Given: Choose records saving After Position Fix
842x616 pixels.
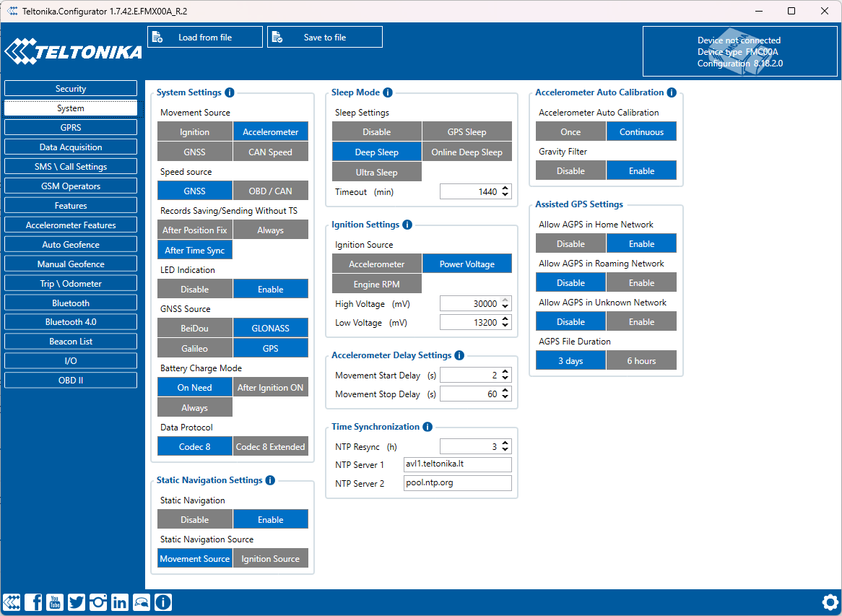Looking at the screenshot, I should pyautogui.click(x=194, y=230).
